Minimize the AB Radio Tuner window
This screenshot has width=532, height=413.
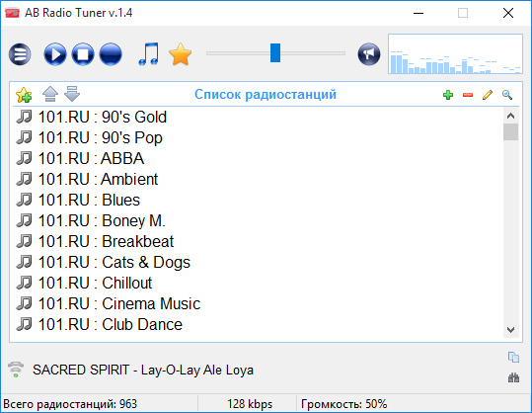(418, 13)
